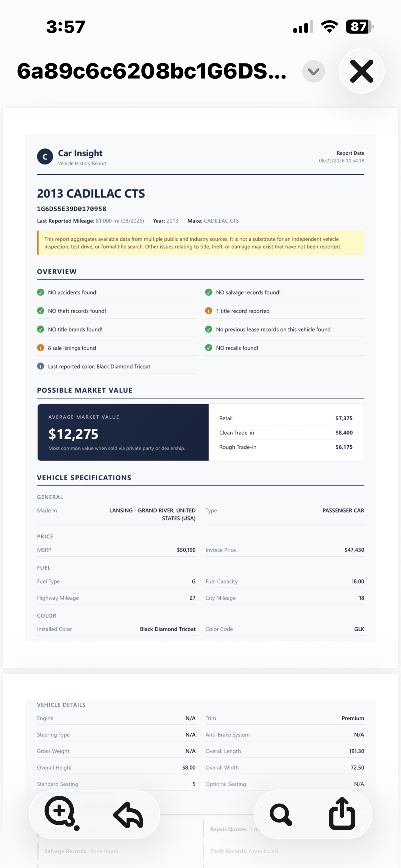Tap the Trim value Premium
The height and width of the screenshot is (868, 401).
pyautogui.click(x=353, y=718)
